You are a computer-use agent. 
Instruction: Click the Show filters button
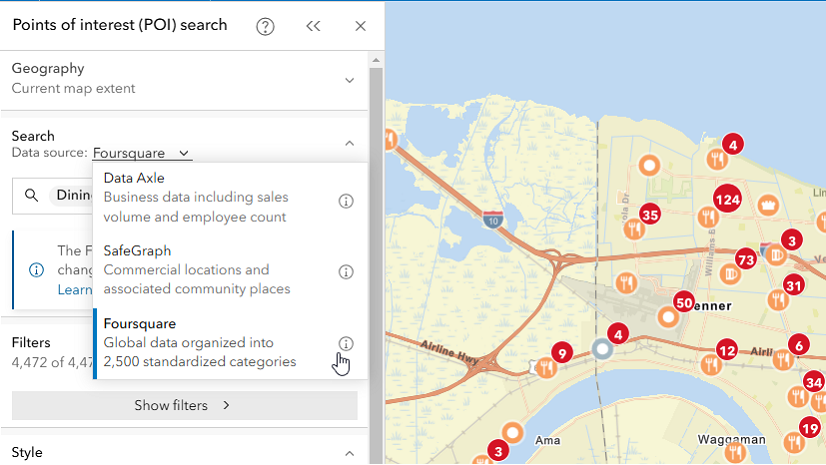(184, 405)
